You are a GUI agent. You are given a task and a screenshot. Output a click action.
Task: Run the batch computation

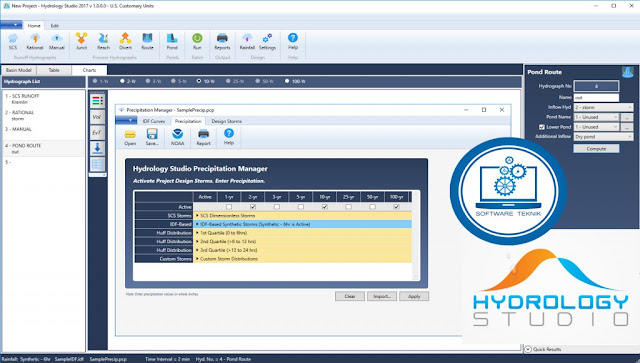(197, 42)
